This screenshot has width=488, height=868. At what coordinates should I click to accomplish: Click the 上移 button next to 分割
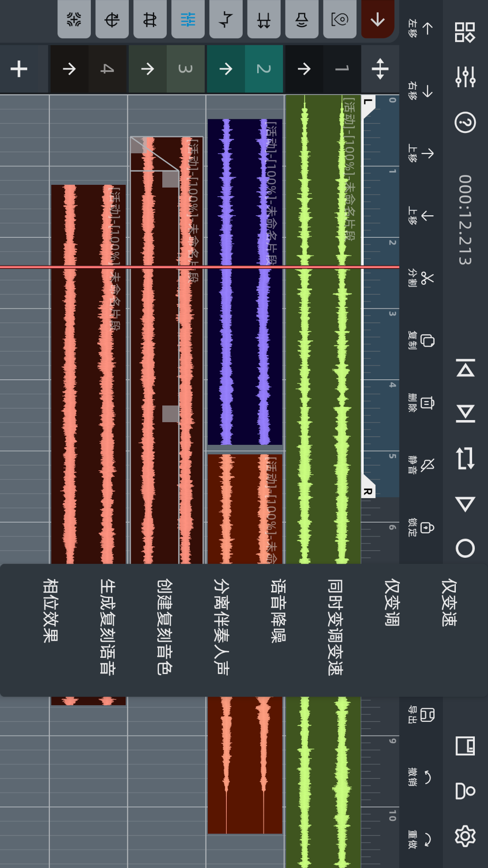421,216
